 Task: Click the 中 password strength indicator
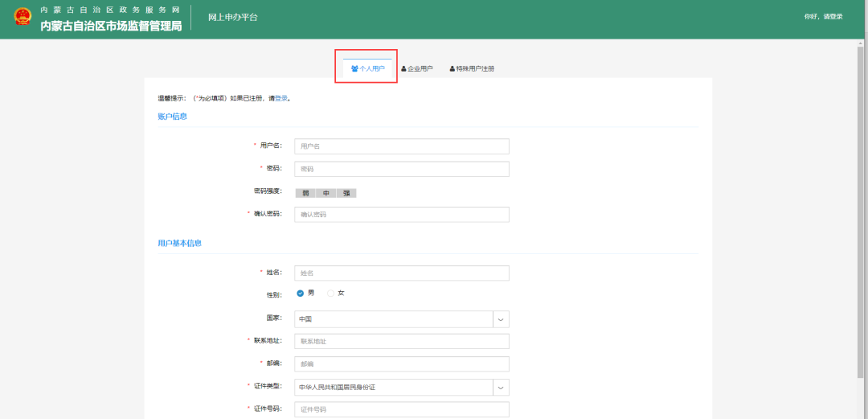[x=326, y=194]
